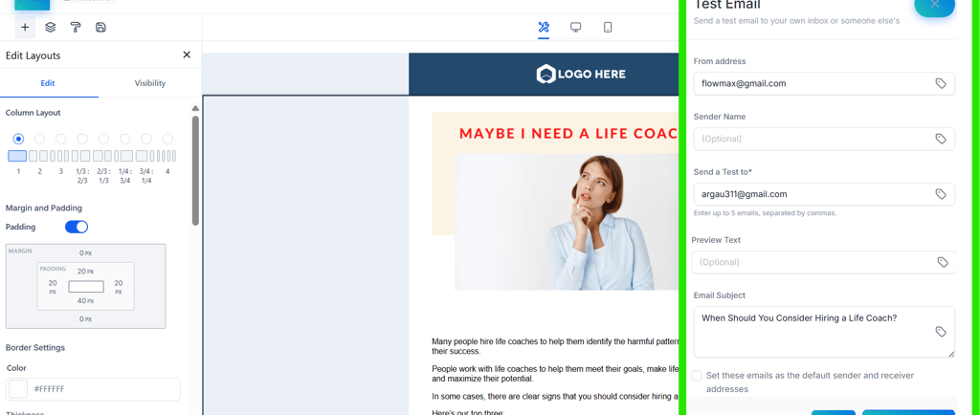Switch to the Visibility tab

click(150, 83)
